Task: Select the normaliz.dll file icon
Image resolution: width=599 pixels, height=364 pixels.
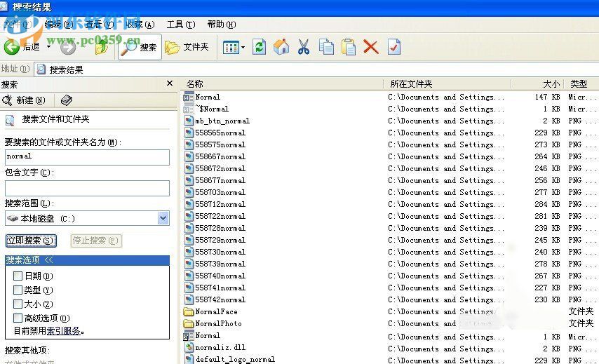Action: 189,348
